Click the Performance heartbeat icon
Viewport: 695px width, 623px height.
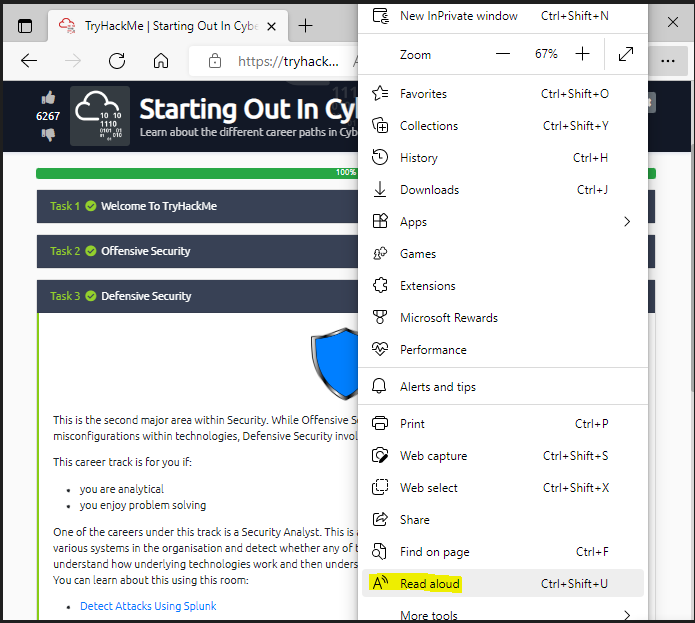(x=380, y=349)
